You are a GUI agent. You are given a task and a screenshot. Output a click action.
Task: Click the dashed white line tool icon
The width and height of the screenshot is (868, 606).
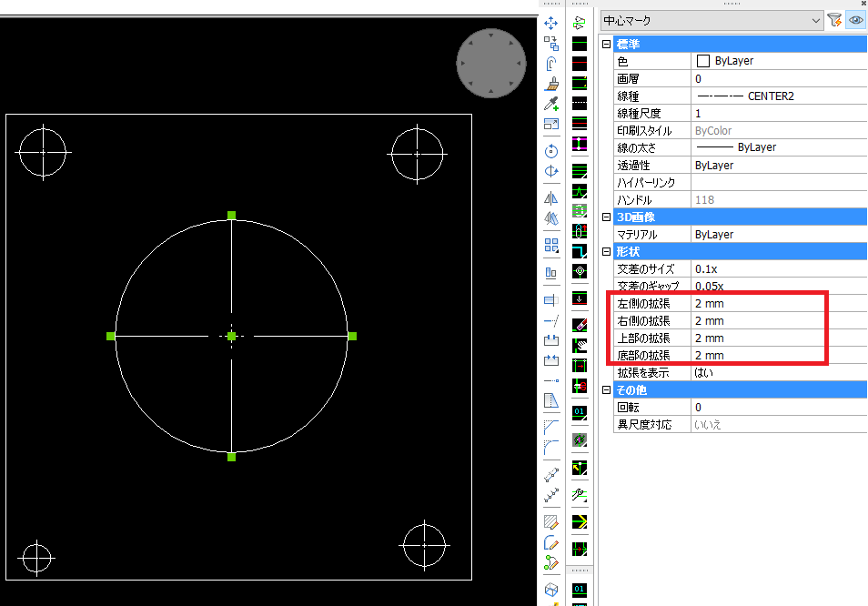point(580,104)
